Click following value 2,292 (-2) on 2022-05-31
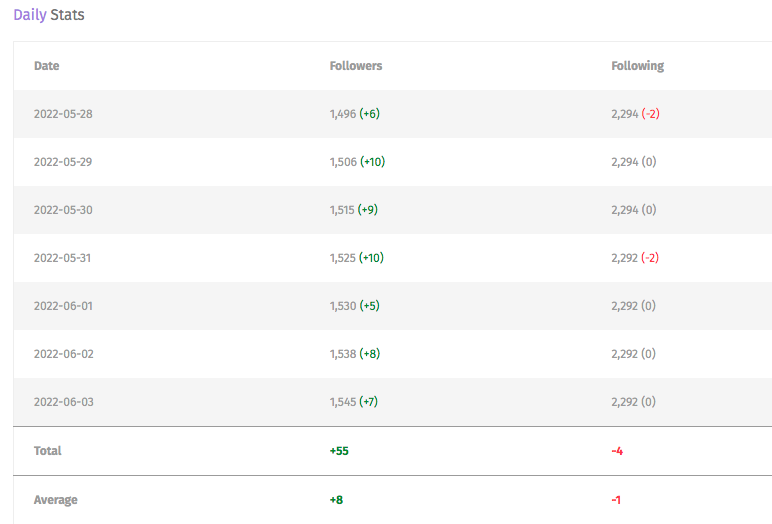 point(635,258)
